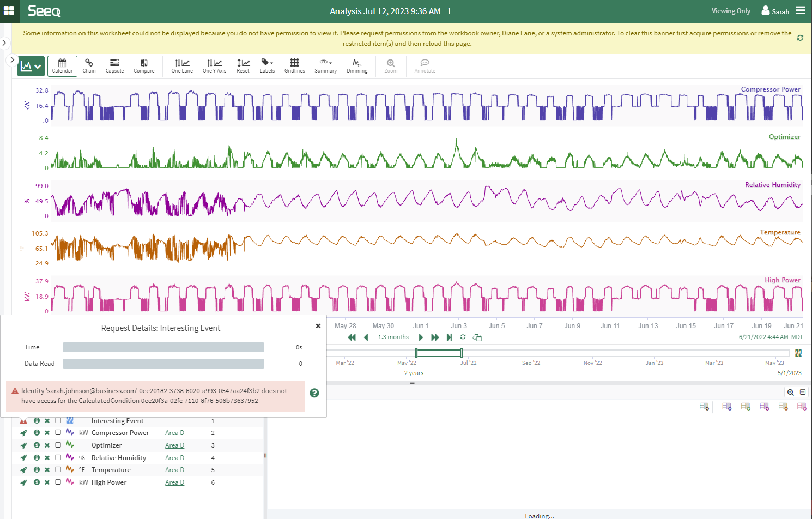Open Area D link for Optimizer

(x=174, y=445)
